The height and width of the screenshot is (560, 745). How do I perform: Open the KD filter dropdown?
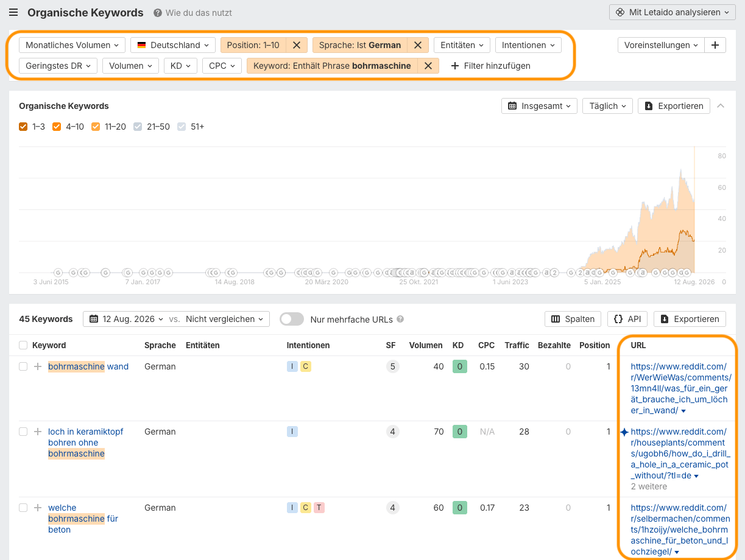click(180, 66)
